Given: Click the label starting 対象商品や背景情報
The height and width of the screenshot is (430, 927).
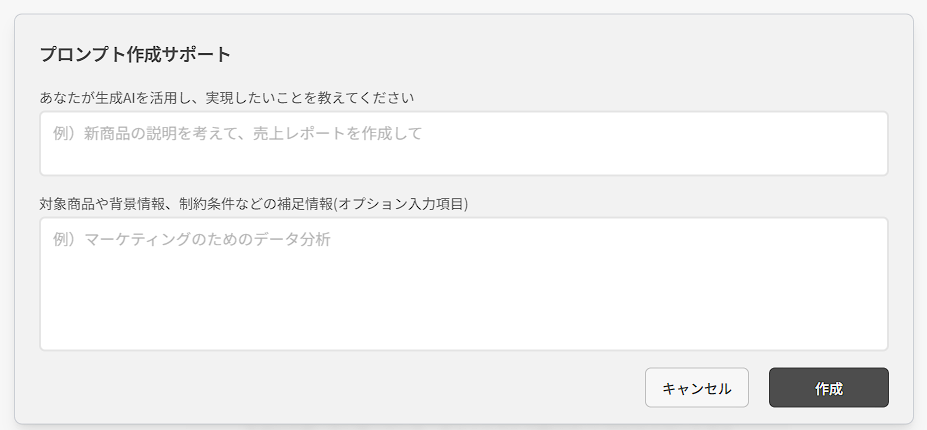Looking at the screenshot, I should pos(254,205).
